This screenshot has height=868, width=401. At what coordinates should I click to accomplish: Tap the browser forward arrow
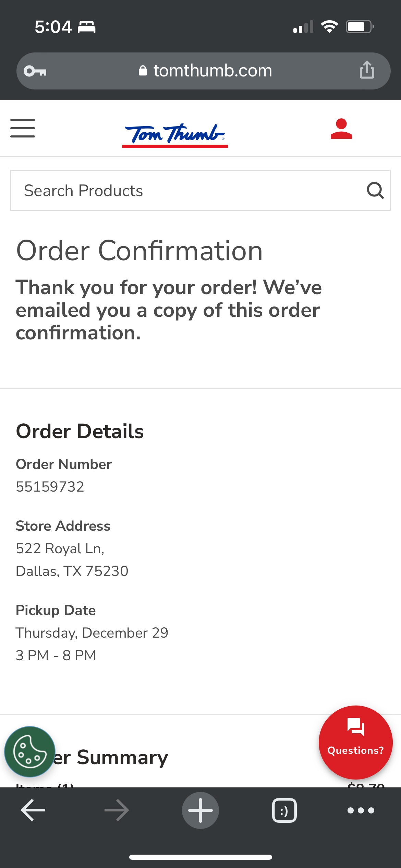117,810
